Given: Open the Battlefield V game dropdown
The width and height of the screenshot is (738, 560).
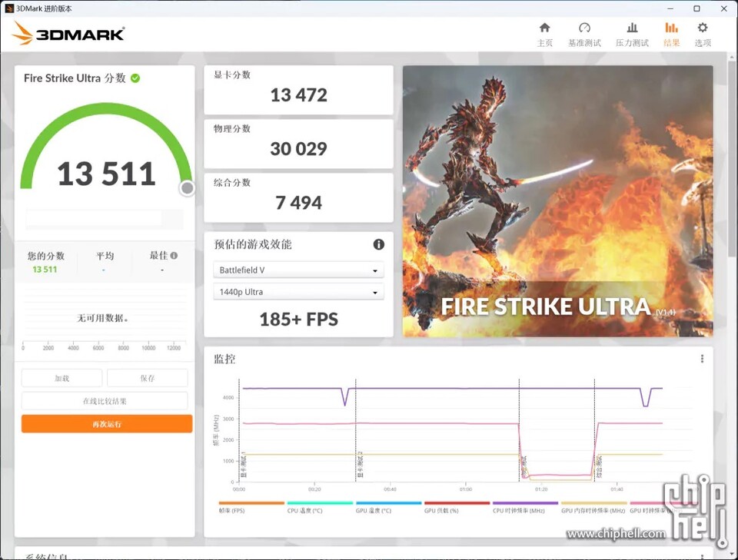Looking at the screenshot, I should pos(298,270).
